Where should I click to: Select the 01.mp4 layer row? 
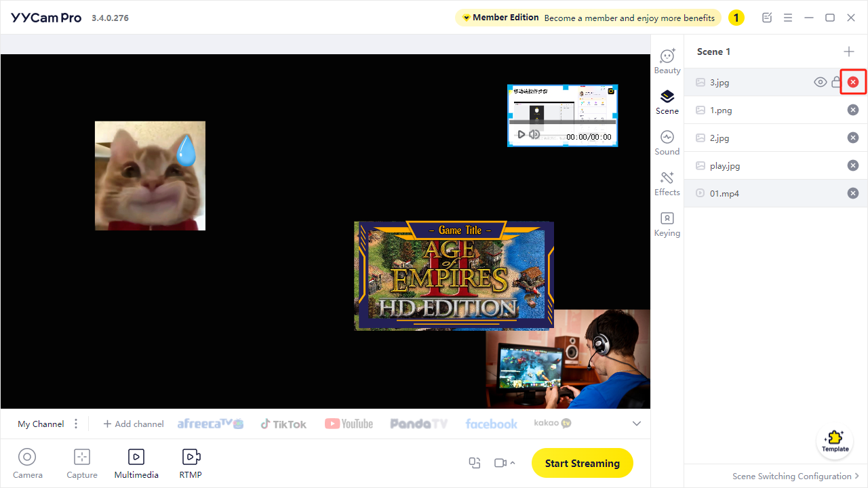(776, 193)
